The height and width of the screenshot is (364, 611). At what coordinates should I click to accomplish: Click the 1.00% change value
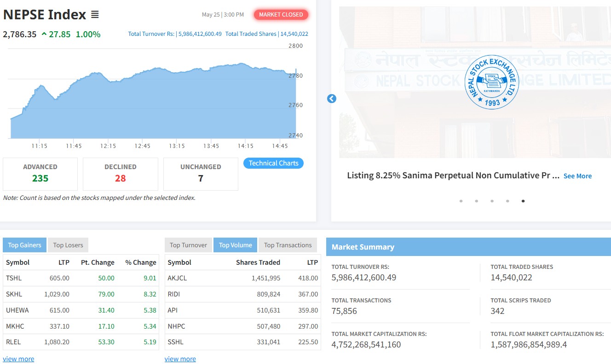[88, 34]
